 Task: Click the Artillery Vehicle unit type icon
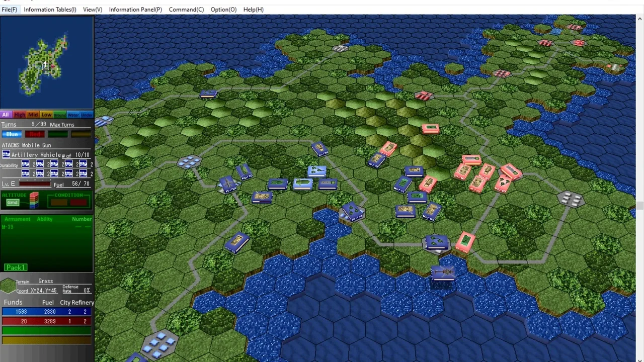[x=6, y=155]
